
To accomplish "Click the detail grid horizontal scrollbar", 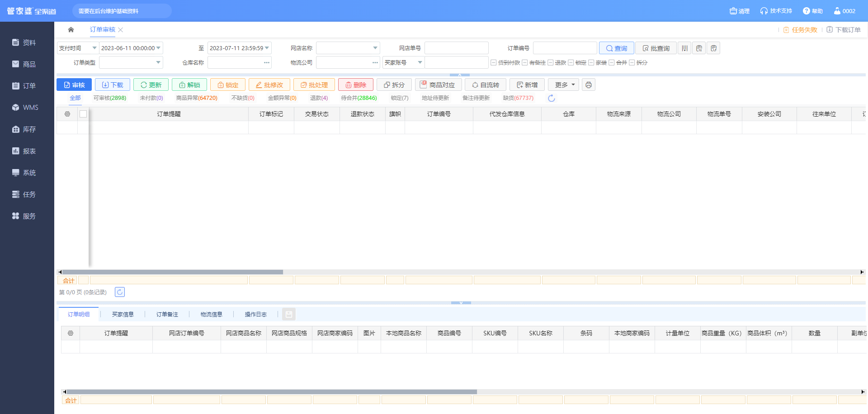I will (271, 392).
